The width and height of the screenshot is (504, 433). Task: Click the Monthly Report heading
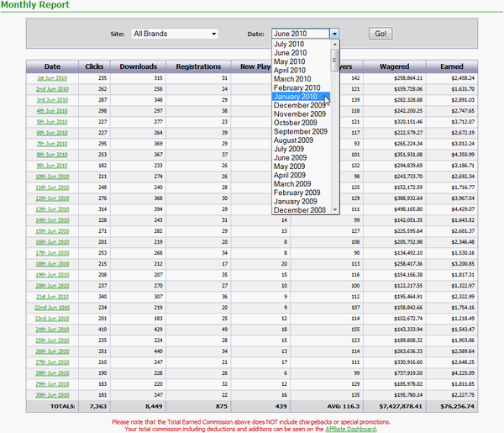point(35,5)
